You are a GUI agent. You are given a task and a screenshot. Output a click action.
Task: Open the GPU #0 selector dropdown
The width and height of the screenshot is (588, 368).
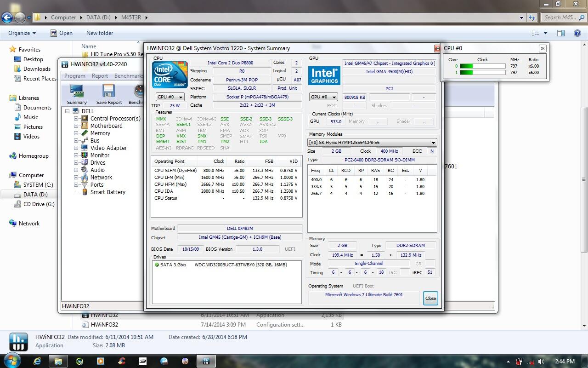coord(323,97)
